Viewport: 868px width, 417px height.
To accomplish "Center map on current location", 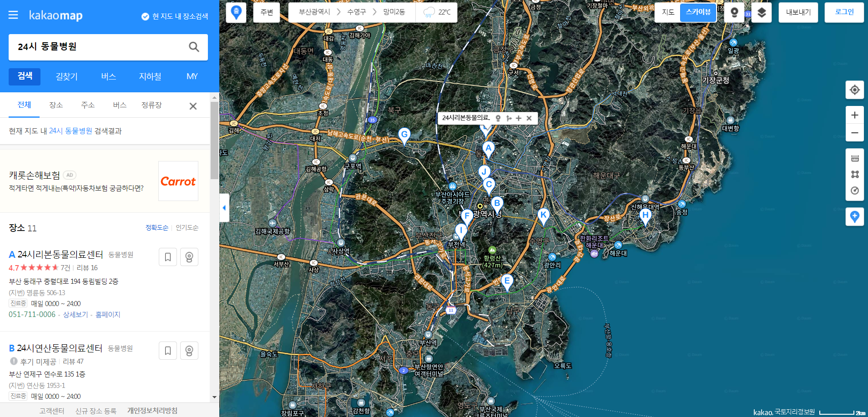I will (855, 90).
